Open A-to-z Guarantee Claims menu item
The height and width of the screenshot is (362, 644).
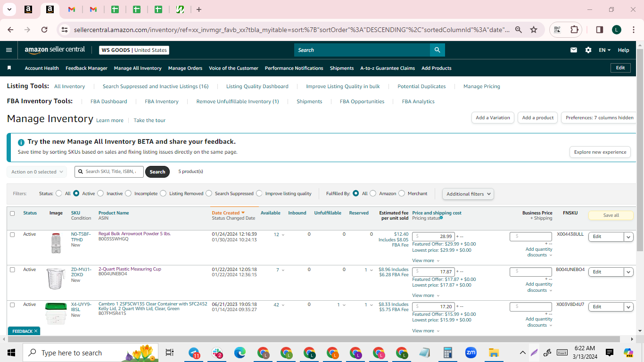388,68
